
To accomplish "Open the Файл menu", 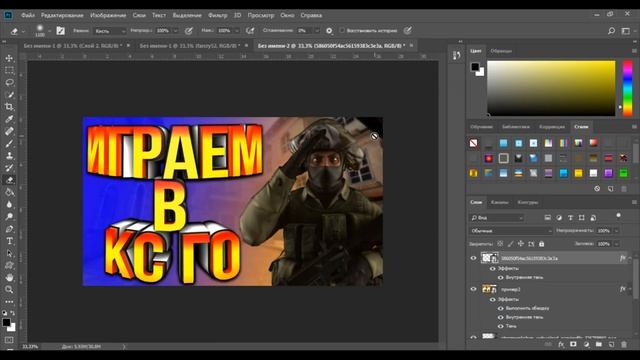I will pos(28,15).
